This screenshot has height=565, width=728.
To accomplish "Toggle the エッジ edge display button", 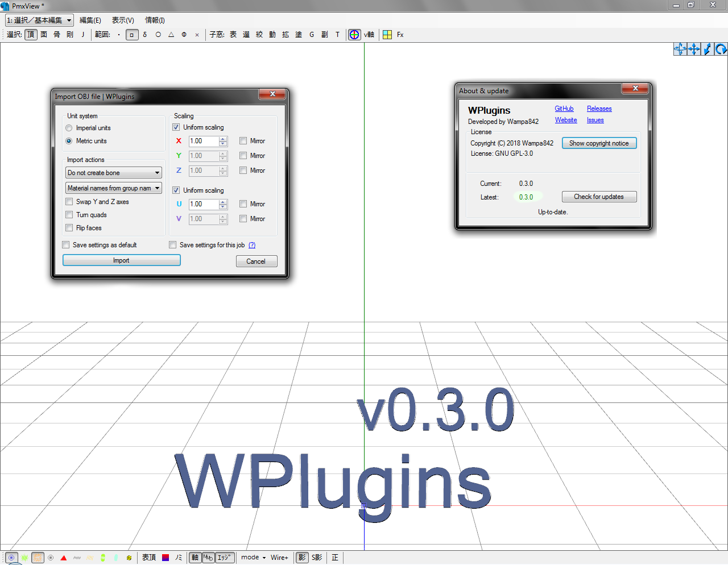I will coord(225,558).
